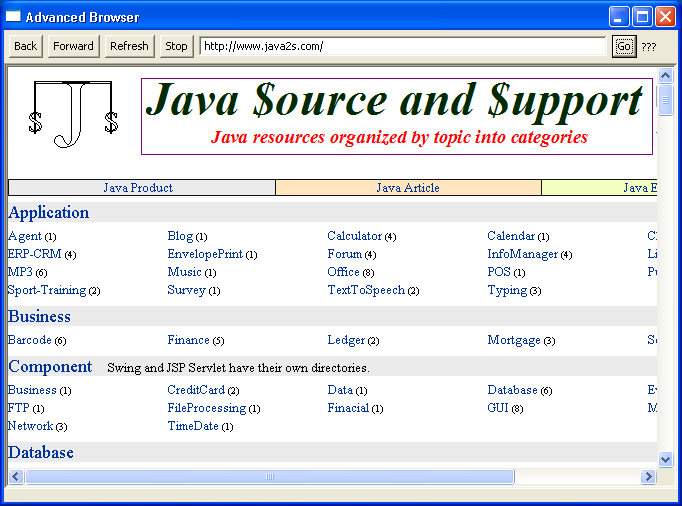Open the Application category heading
Screen dimensions: 682x506
[48, 212]
